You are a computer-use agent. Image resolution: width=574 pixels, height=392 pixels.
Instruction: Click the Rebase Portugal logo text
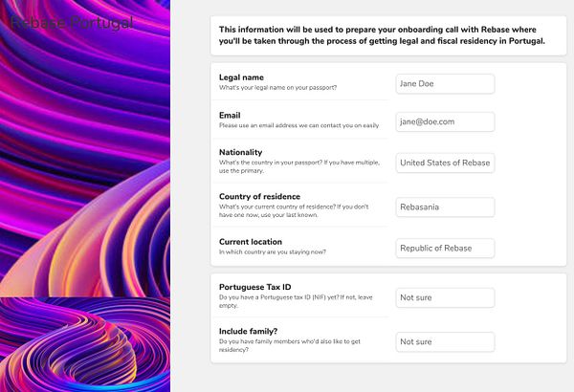(72, 23)
